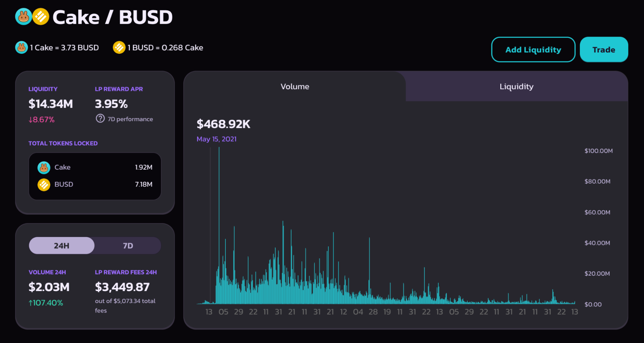This screenshot has height=343, width=644.
Task: Click the 3.95% LP reward APR value
Action: 111,104
